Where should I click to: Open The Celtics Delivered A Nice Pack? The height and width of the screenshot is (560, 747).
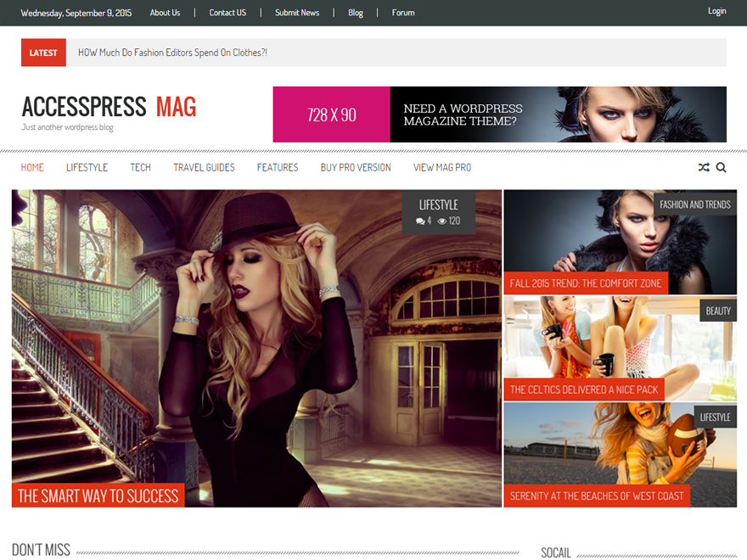point(584,389)
